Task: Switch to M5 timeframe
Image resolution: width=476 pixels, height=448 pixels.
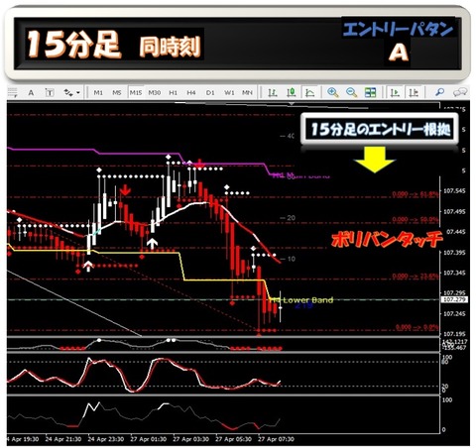Action: (117, 93)
